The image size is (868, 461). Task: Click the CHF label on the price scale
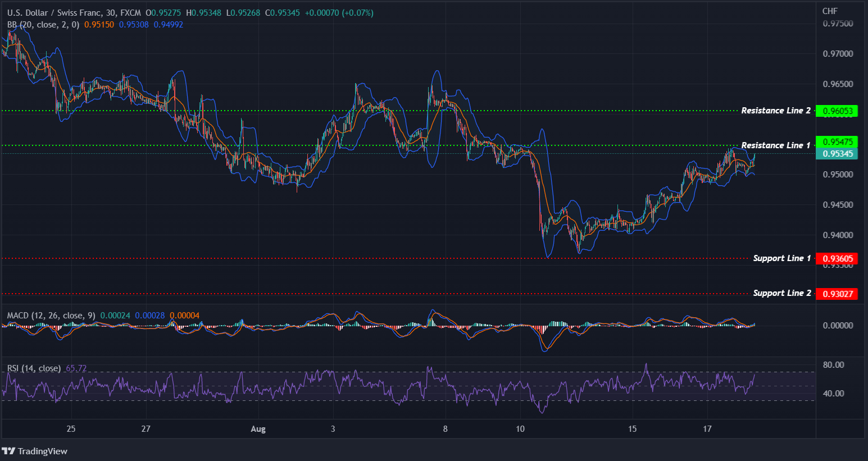coord(829,10)
